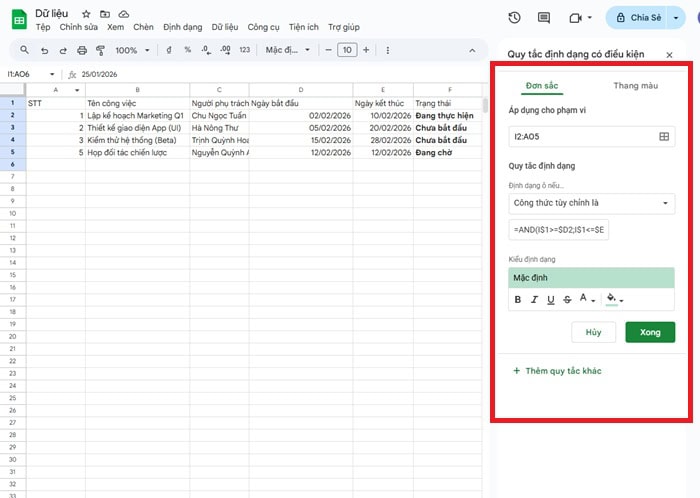Click the paint format icon

99,50
